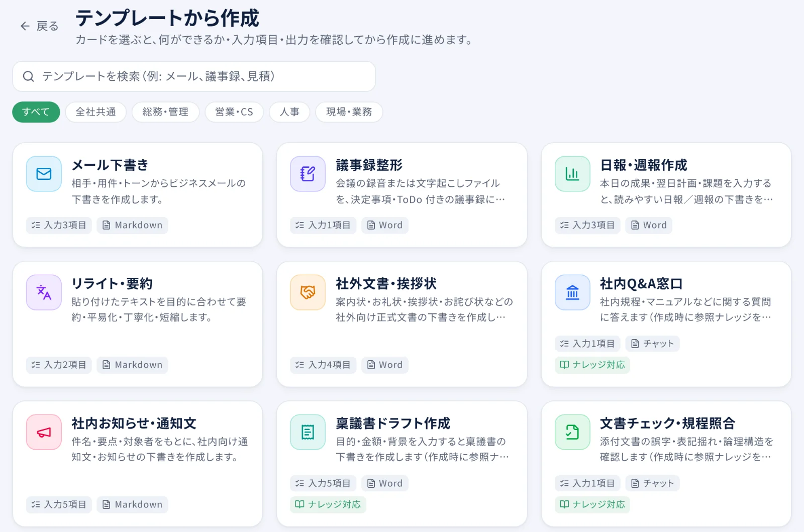Open the 稟議書ドラフト作成 template title
This screenshot has height=532, width=804.
click(393, 423)
